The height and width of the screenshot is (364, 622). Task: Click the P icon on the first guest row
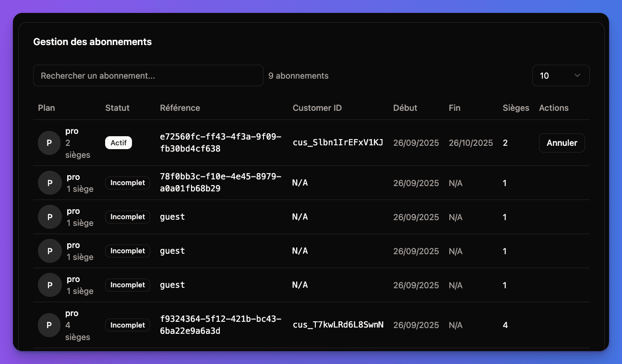49,217
